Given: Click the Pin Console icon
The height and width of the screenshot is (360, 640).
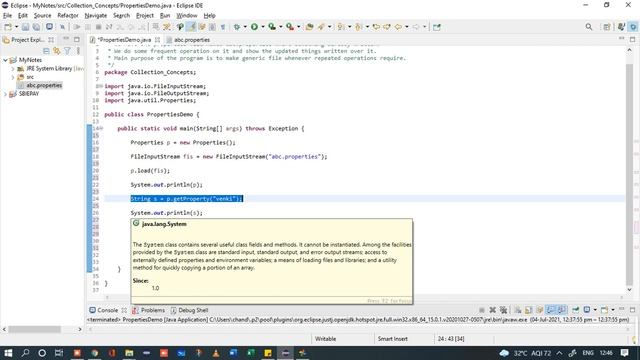Looking at the screenshot, I should pyautogui.click(x=575, y=310).
